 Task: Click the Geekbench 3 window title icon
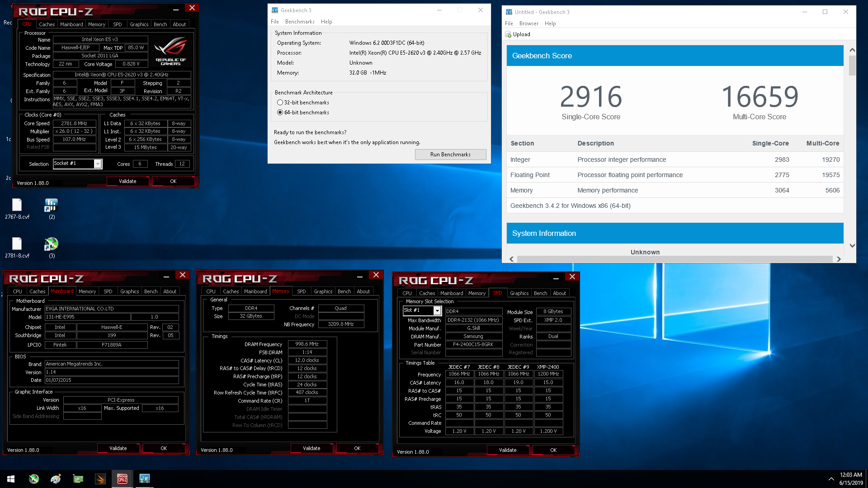coord(275,10)
